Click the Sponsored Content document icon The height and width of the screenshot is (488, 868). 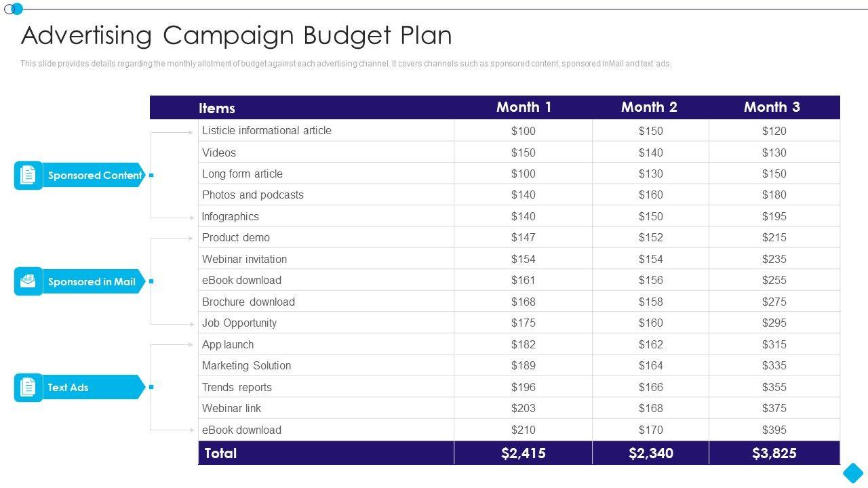(28, 176)
